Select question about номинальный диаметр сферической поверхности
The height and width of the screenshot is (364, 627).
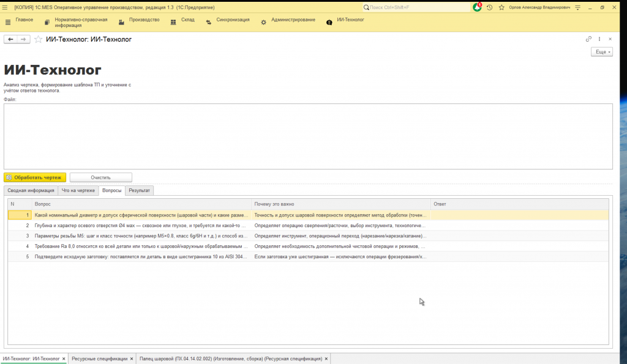point(141,215)
